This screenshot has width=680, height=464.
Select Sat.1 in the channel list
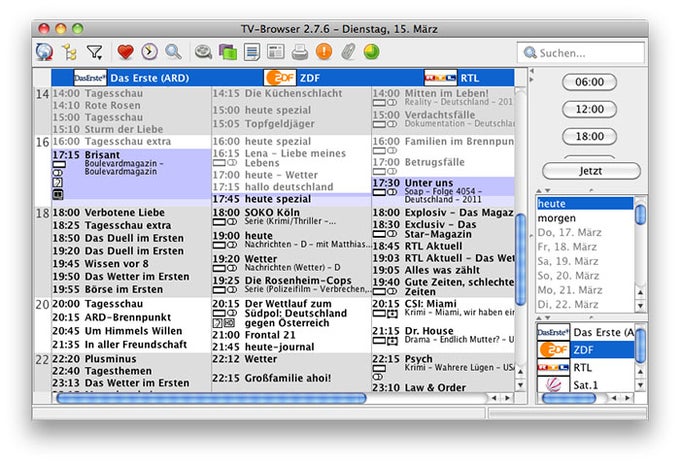point(585,385)
